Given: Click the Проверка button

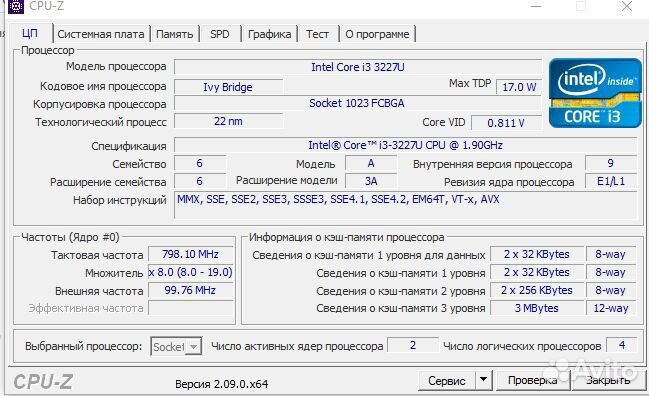Looking at the screenshot, I should 533,380.
